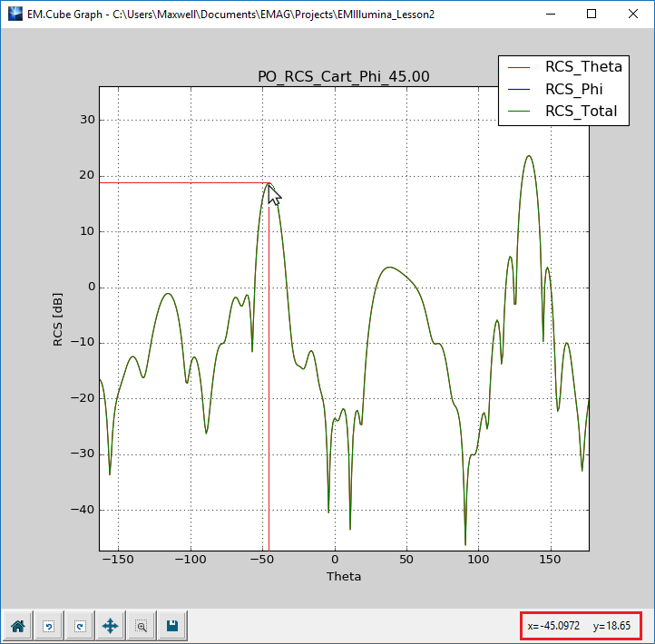Activate the Pan axes tool
Image resolution: width=655 pixels, height=644 pixels.
[110, 625]
